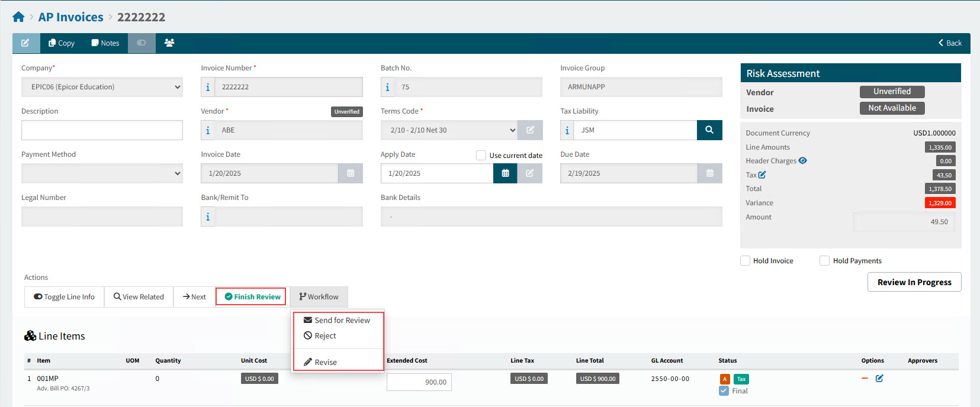Open the Terms Code dropdown

point(449,130)
